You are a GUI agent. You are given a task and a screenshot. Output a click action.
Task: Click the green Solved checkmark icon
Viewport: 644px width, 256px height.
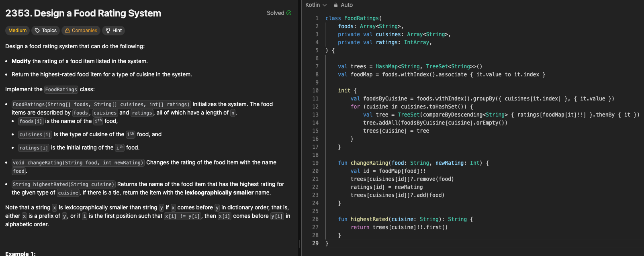[289, 13]
